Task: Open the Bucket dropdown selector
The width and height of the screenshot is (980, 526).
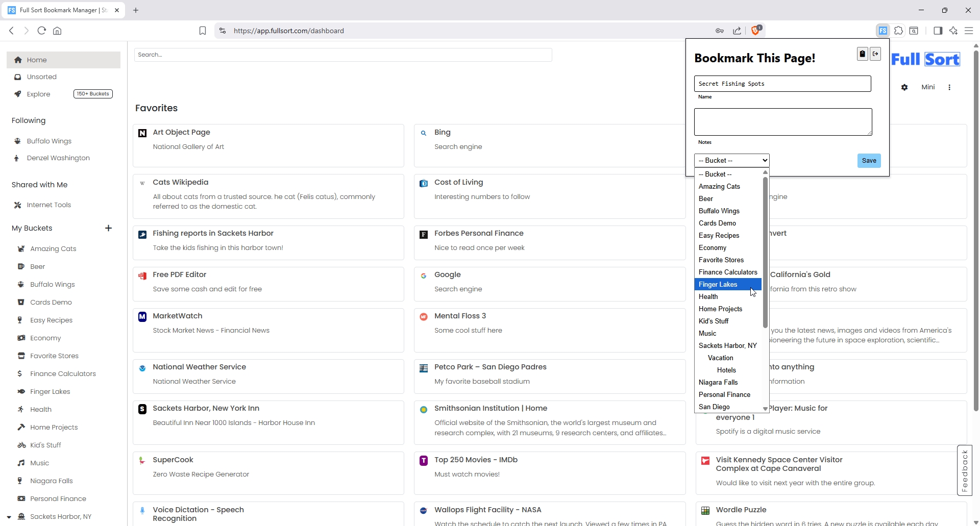Action: point(731,160)
